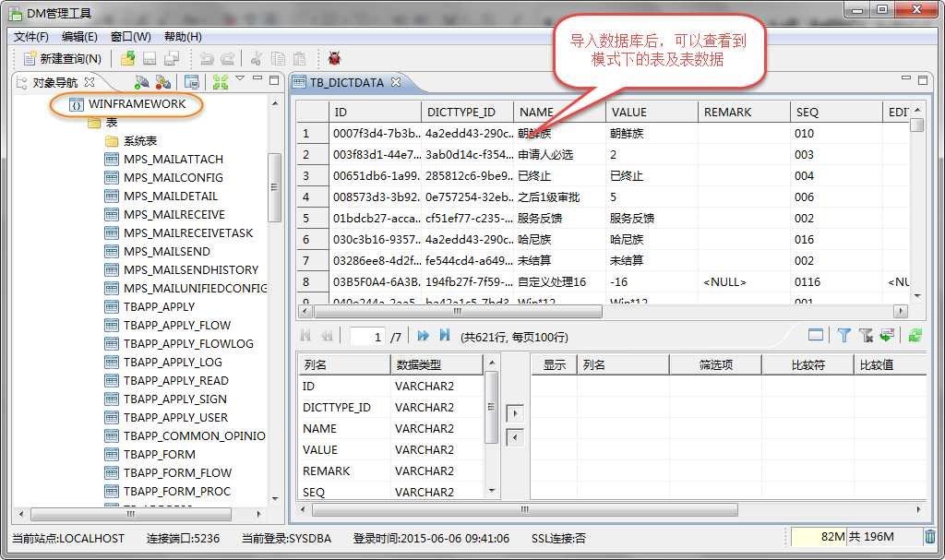The image size is (945, 560).
Task: Click the remove column left-arrow button
Action: coord(515,437)
